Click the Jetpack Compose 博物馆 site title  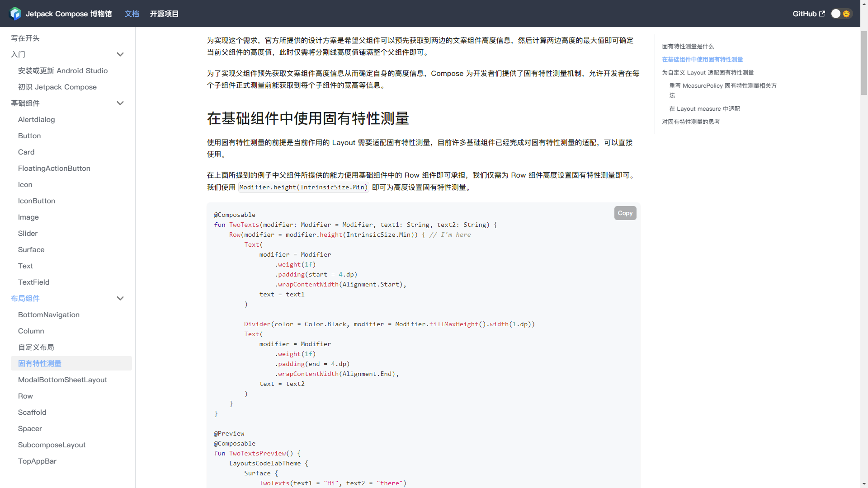pos(69,14)
